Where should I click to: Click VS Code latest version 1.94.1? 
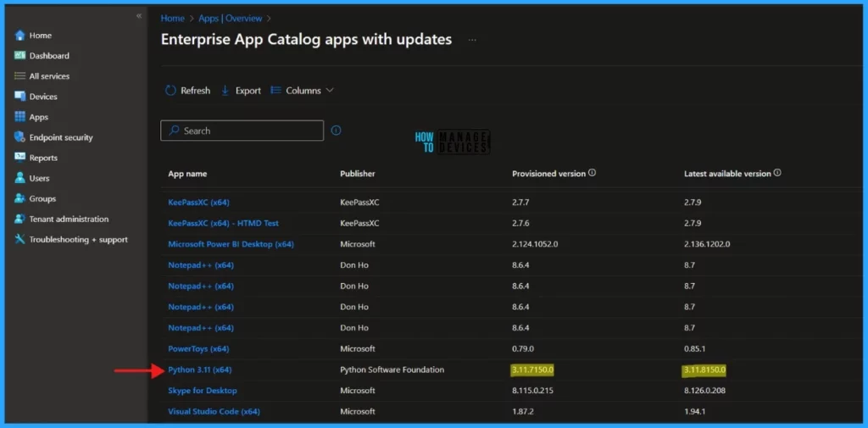(x=695, y=411)
